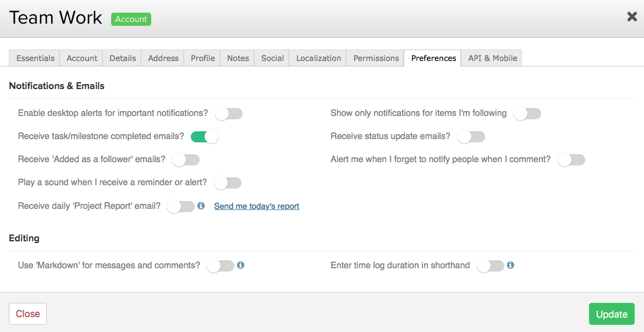Screen dimensions: 644x332
Task: Switch to the Notes tab
Action: [x=238, y=58]
